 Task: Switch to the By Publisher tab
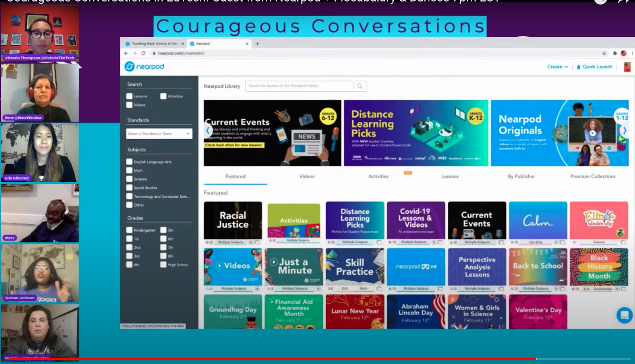[521, 176]
